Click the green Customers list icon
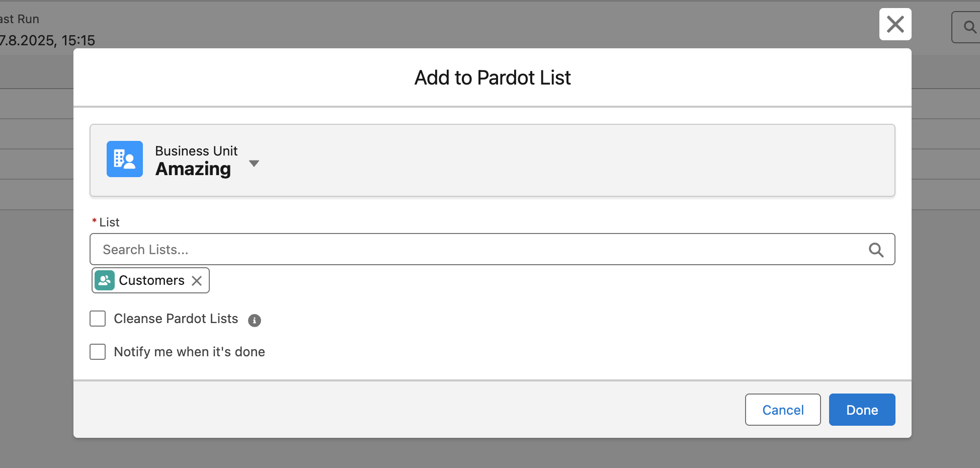The image size is (980, 468). tap(105, 280)
